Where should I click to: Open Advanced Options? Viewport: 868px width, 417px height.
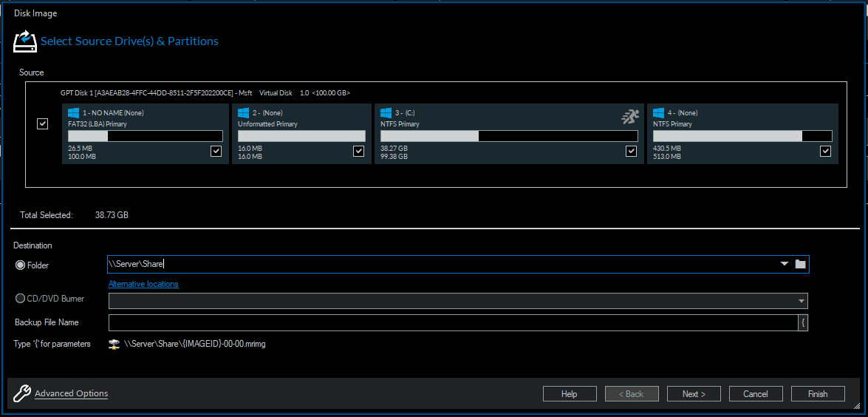[x=72, y=393]
